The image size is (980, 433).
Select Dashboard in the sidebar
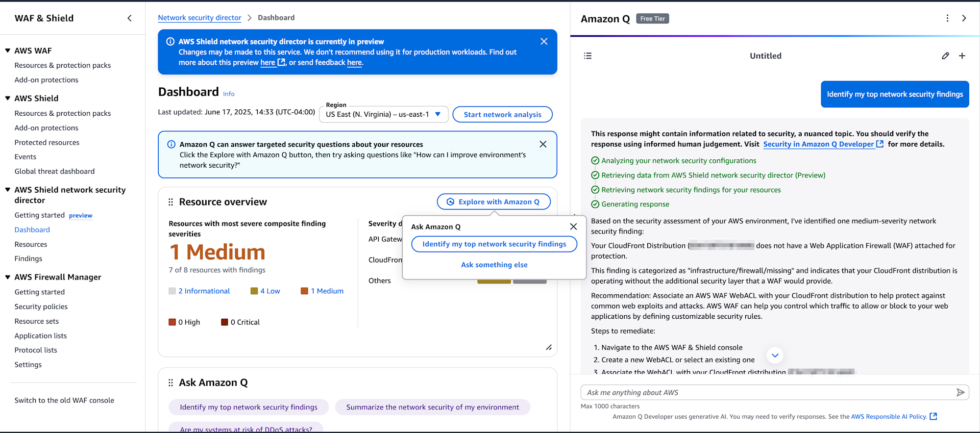click(x=32, y=230)
